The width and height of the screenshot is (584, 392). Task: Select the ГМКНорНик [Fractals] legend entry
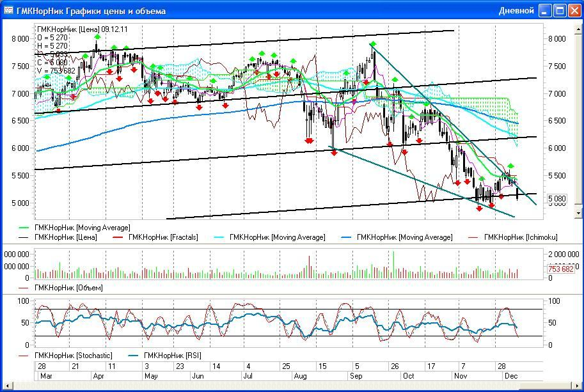pos(155,237)
